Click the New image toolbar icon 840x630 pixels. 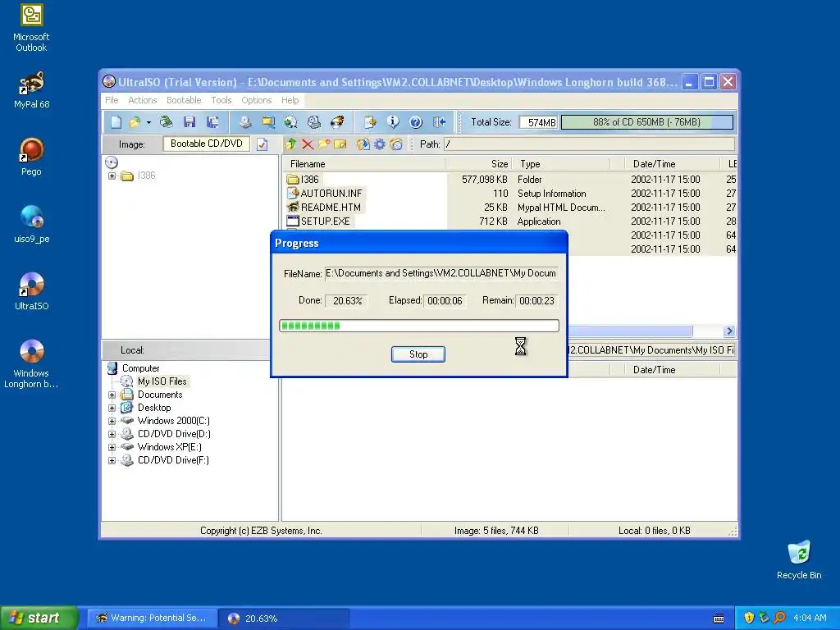pos(116,122)
